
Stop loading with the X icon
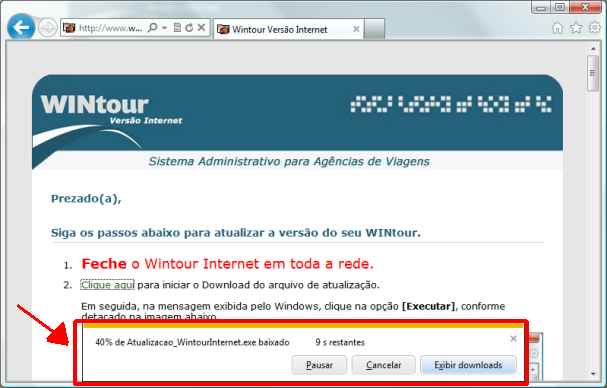pos(201,27)
